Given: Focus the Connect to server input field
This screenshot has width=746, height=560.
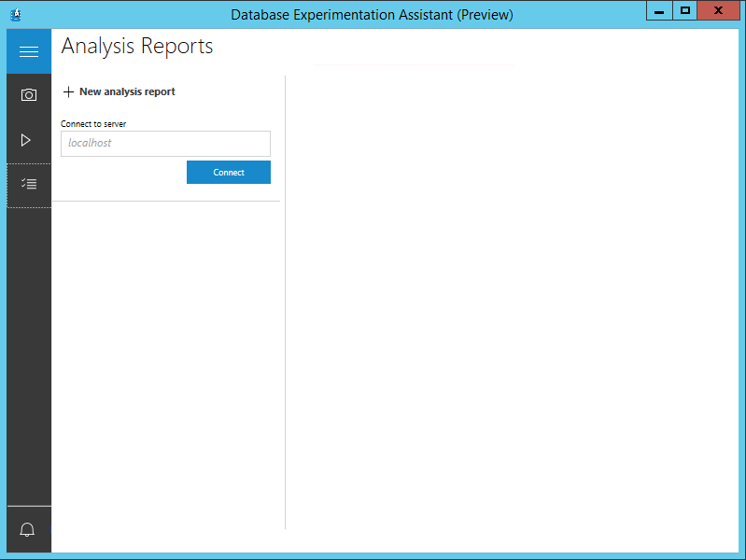Looking at the screenshot, I should [165, 144].
